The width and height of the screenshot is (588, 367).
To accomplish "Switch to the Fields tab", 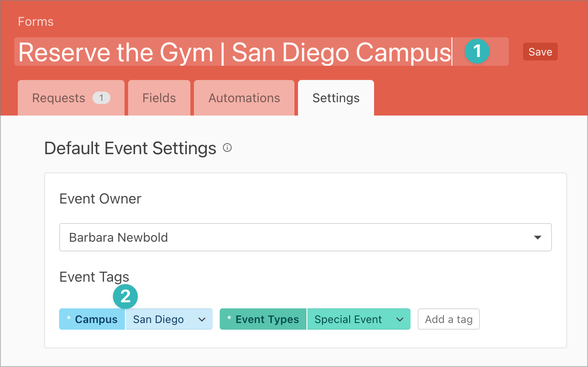I will [159, 98].
